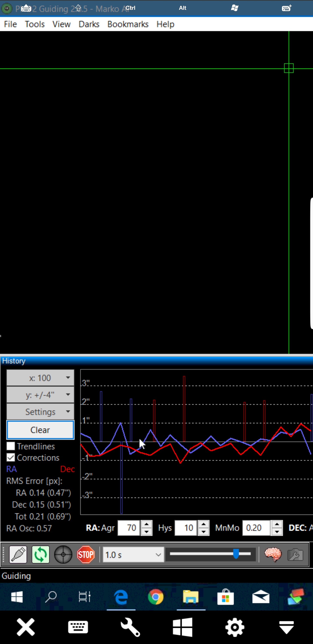Open Chrome from the Windows taskbar
The image size is (313, 644).
coord(156,597)
